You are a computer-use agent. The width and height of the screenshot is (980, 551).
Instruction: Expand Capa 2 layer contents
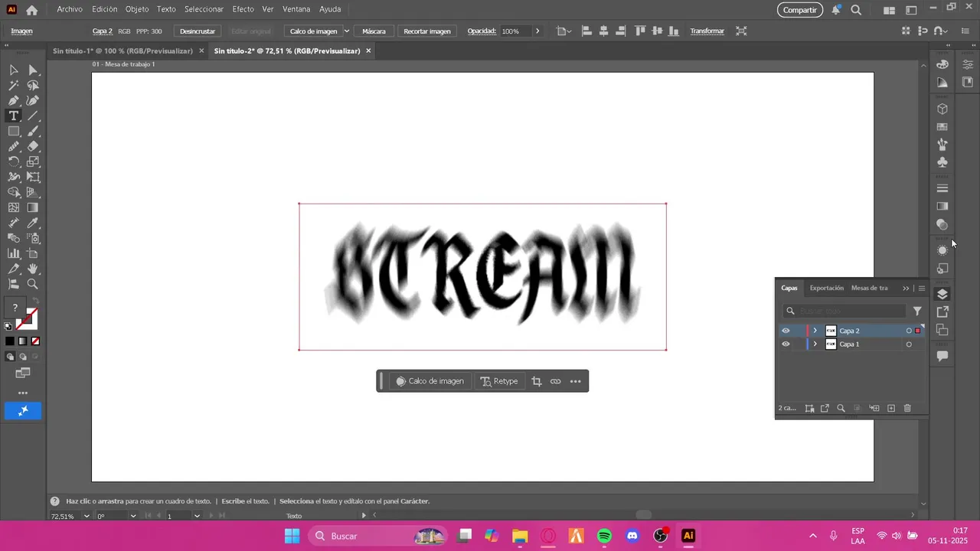point(815,331)
